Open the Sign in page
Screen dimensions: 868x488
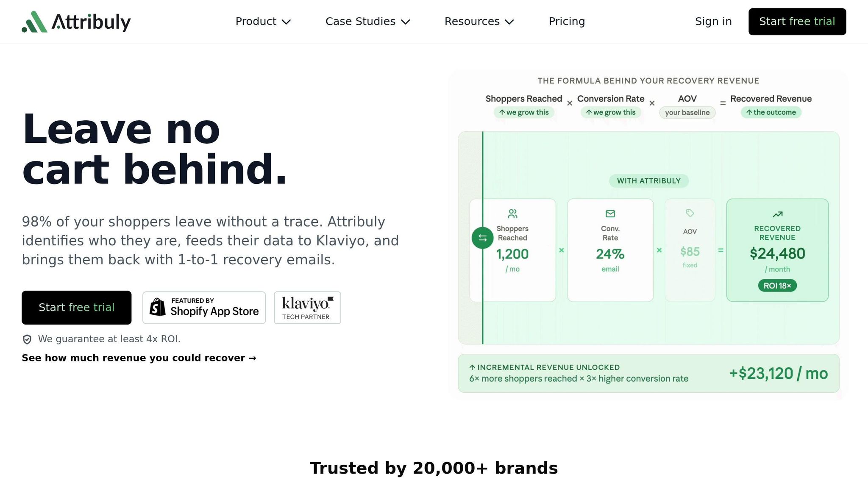[713, 22]
